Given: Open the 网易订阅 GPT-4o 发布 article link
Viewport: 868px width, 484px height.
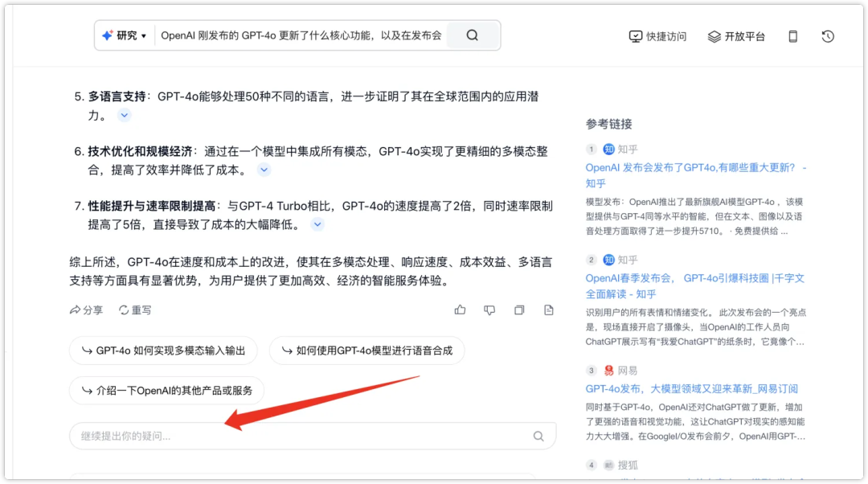Looking at the screenshot, I should coord(691,388).
